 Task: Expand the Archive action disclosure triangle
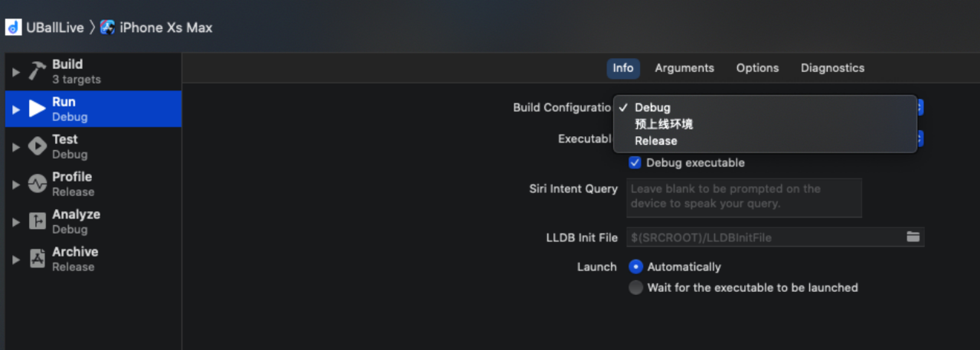pos(16,260)
